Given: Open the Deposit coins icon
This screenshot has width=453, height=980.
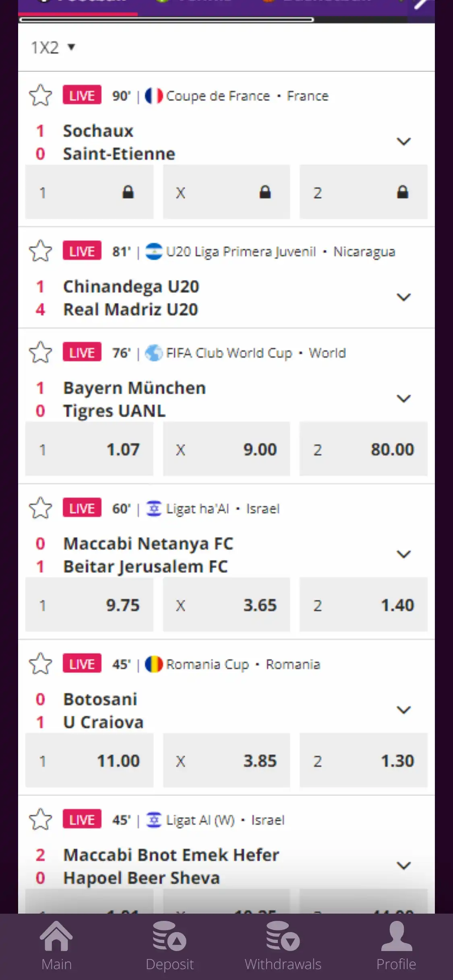Looking at the screenshot, I should (x=170, y=936).
